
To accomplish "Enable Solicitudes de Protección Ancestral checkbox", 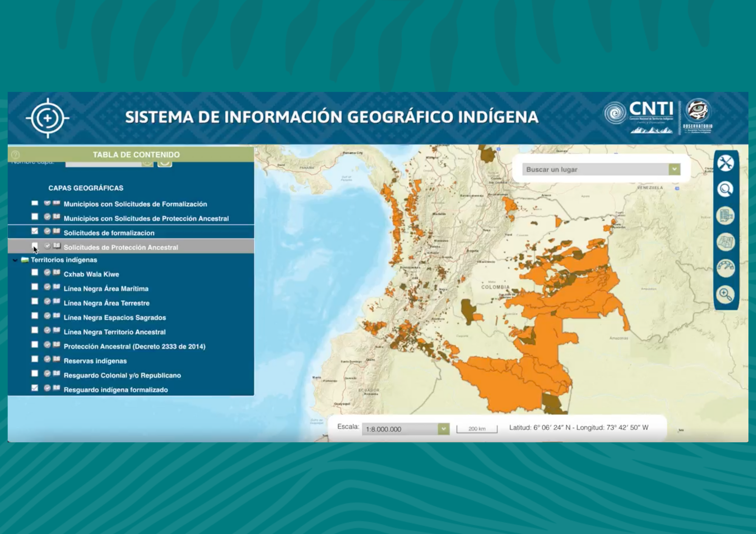I will pyautogui.click(x=35, y=246).
